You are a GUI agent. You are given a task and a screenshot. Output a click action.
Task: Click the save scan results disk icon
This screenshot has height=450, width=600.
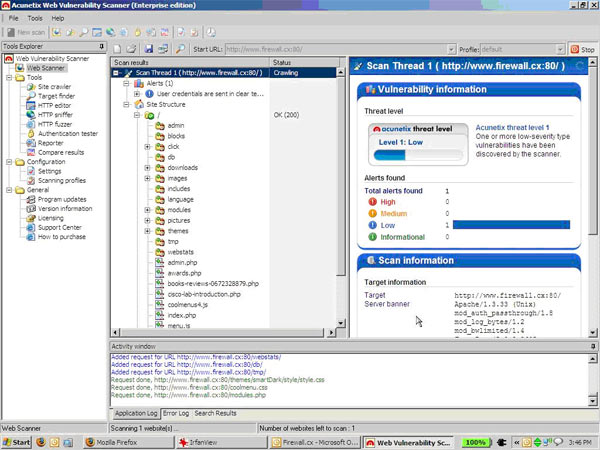[x=148, y=49]
